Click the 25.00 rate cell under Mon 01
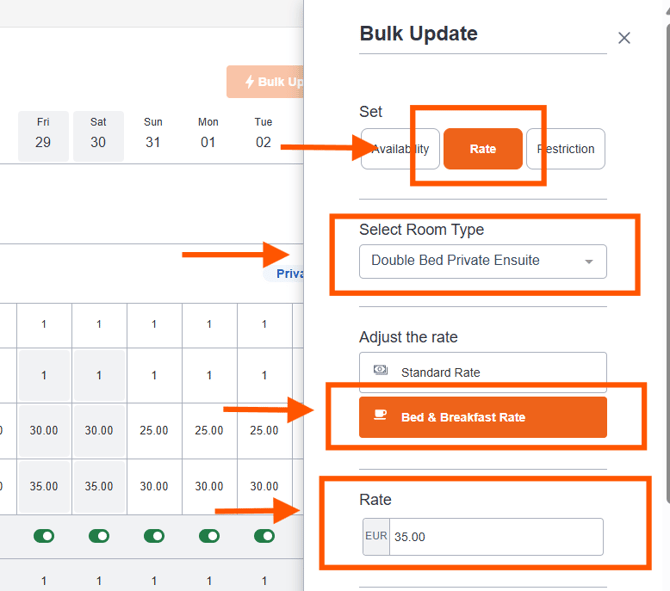This screenshot has width=670, height=591. 209,431
